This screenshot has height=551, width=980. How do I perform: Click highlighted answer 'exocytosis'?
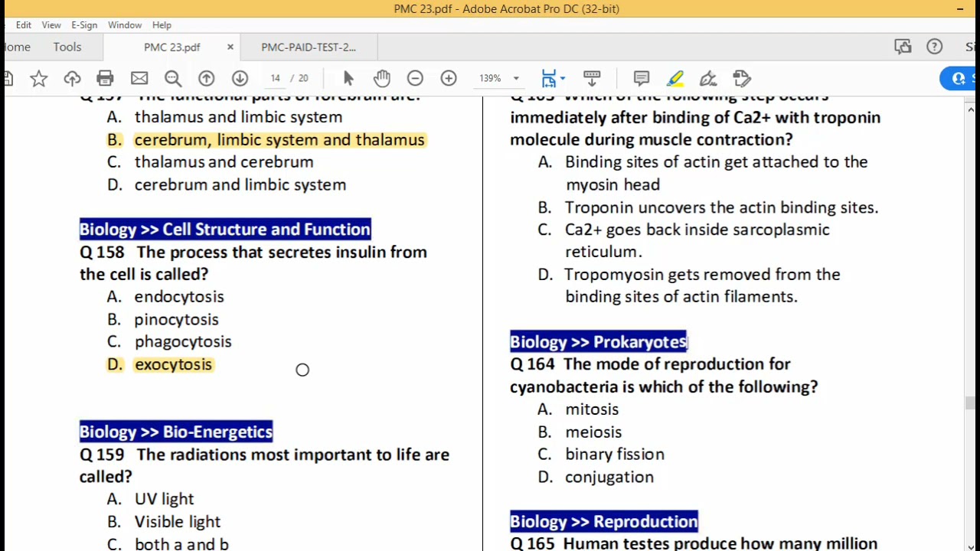(173, 364)
